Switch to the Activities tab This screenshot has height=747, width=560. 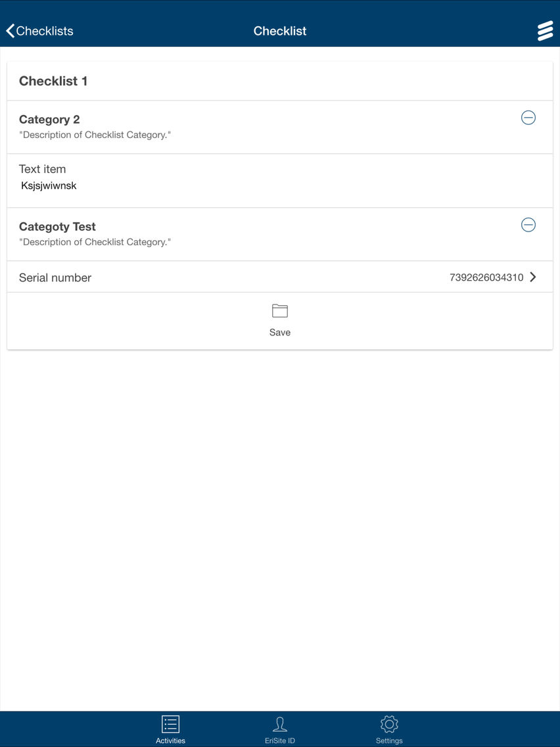pyautogui.click(x=170, y=729)
